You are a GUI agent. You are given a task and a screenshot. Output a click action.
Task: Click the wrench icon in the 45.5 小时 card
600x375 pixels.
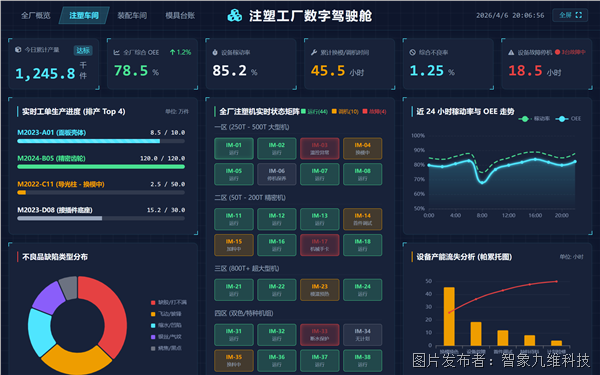314,52
